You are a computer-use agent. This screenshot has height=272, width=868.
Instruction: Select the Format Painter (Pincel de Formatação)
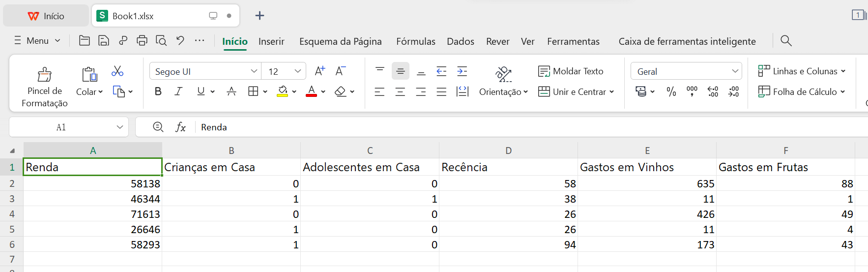[45, 87]
